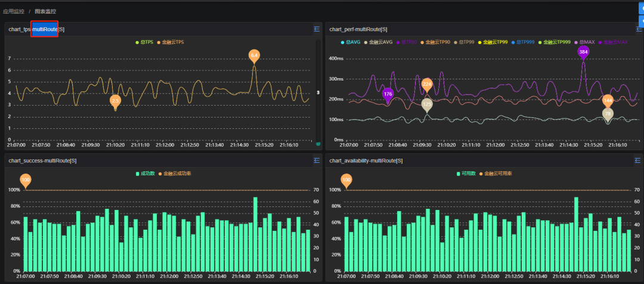Toggle the 总TP90 legend series
The image size is (644, 284).
tap(406, 42)
